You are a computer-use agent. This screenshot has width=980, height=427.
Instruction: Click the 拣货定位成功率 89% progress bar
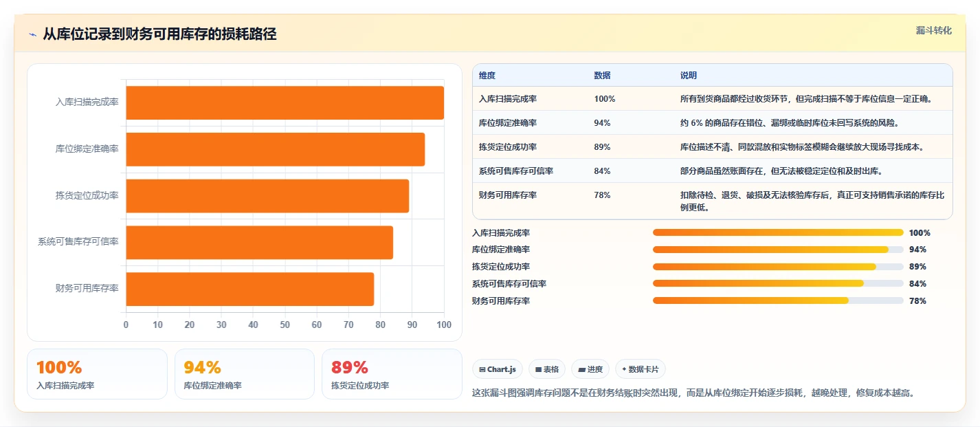pos(778,267)
